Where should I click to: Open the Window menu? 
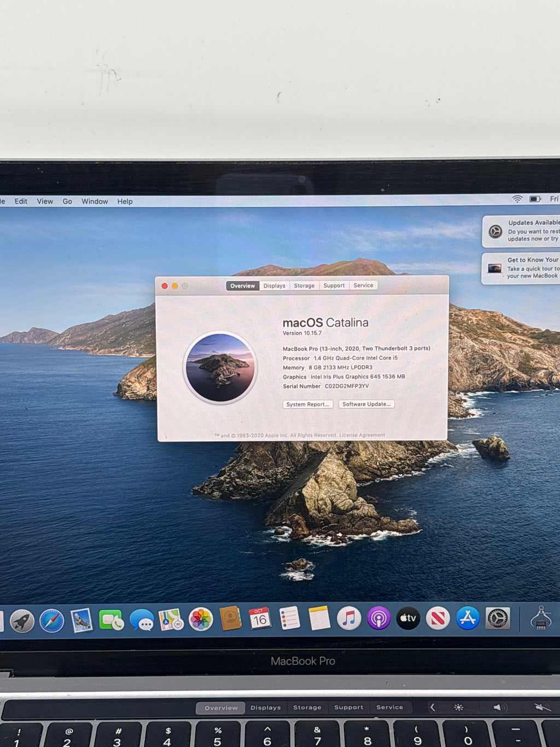(x=95, y=201)
